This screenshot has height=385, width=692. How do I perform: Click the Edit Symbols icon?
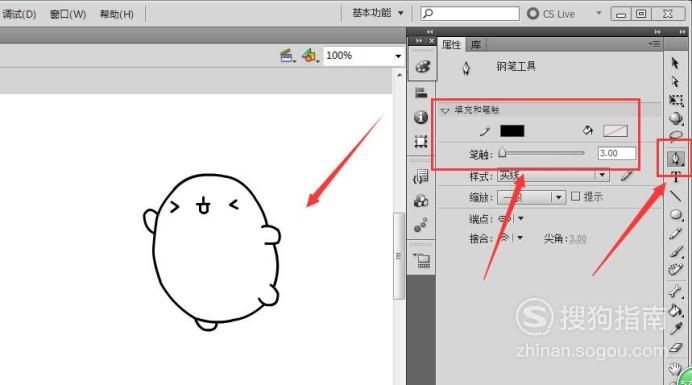pyautogui.click(x=310, y=56)
